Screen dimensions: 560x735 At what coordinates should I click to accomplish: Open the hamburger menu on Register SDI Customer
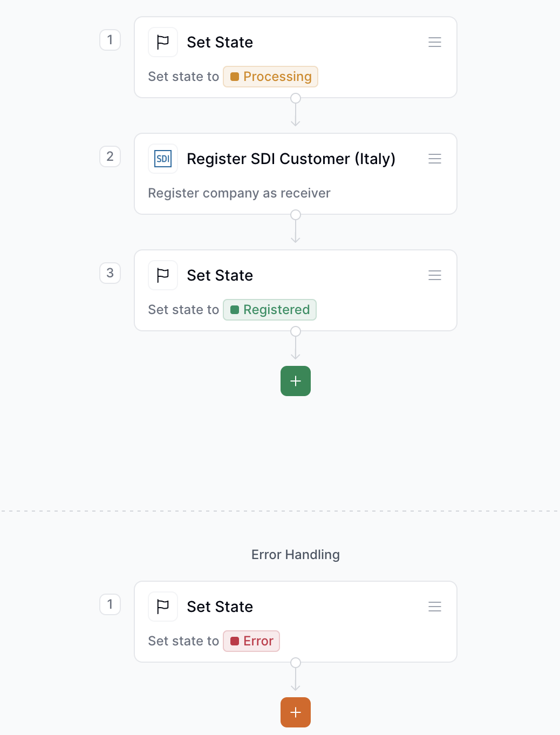click(434, 158)
